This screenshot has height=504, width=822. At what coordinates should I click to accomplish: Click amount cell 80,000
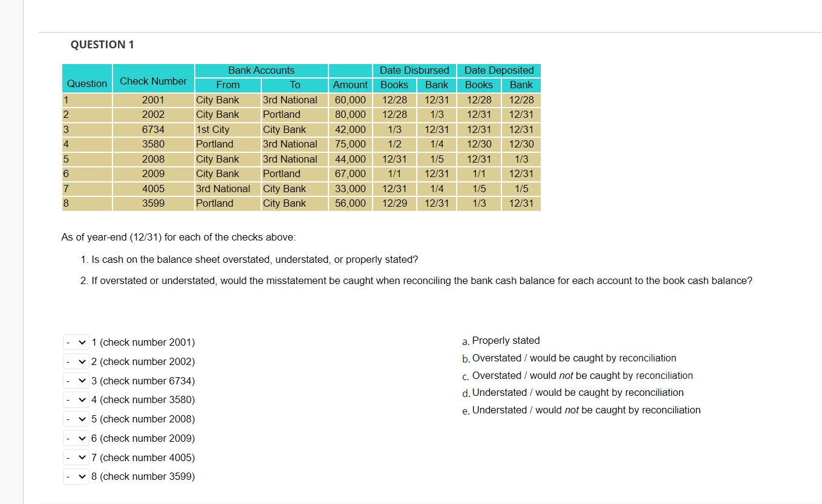pos(350,114)
